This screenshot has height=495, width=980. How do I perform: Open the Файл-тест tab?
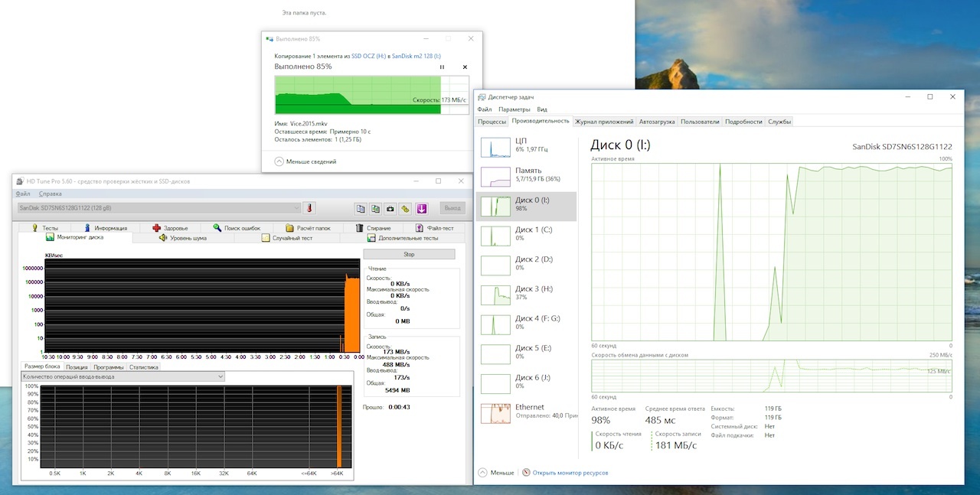tap(434, 228)
